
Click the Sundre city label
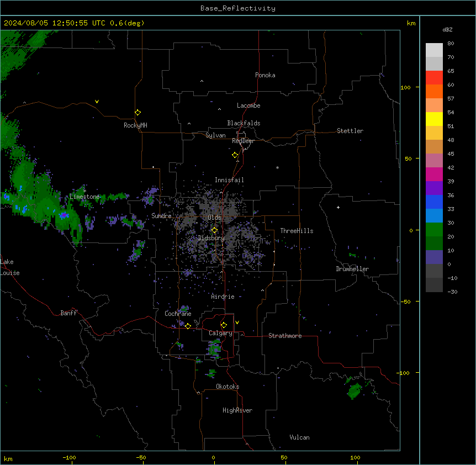pos(161,216)
